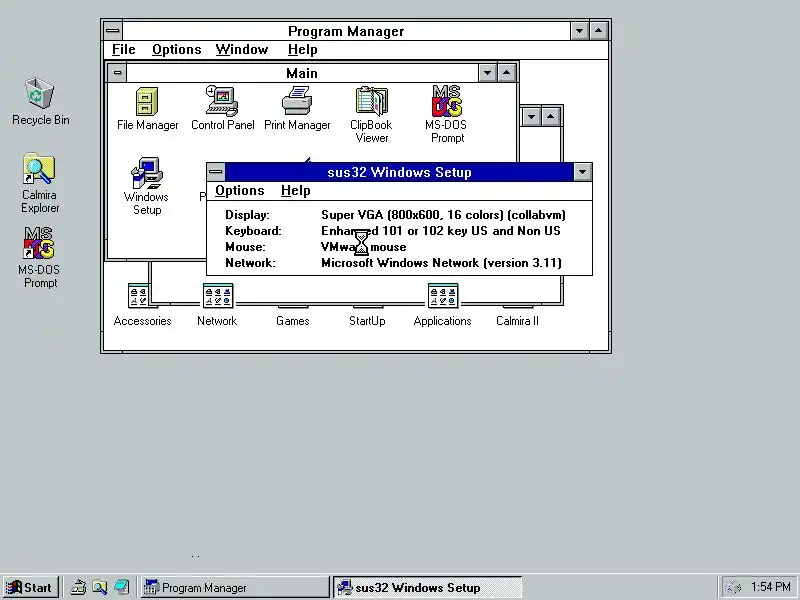Click the magnifier quick-launch icon in taskbar
The width and height of the screenshot is (800, 600).
(x=99, y=587)
